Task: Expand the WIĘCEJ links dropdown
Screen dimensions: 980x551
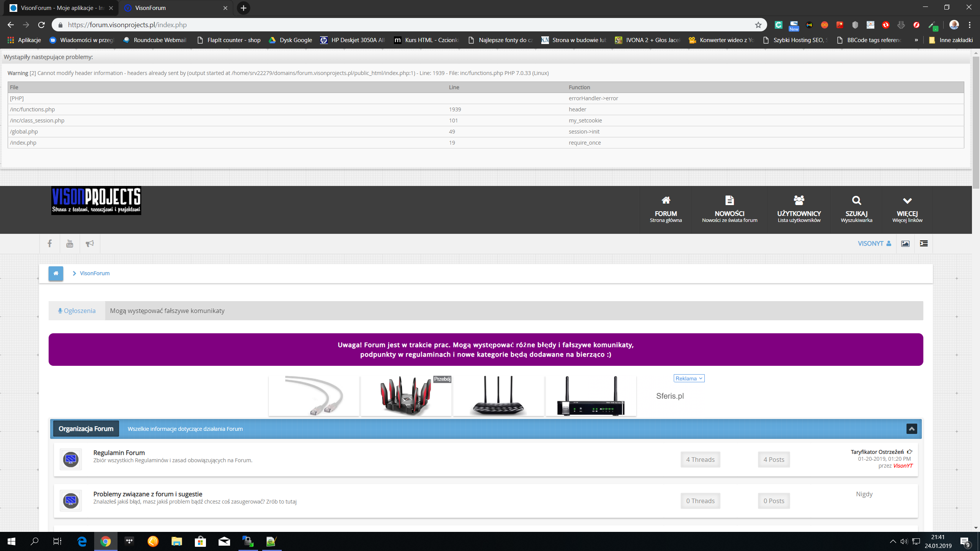Action: point(907,210)
